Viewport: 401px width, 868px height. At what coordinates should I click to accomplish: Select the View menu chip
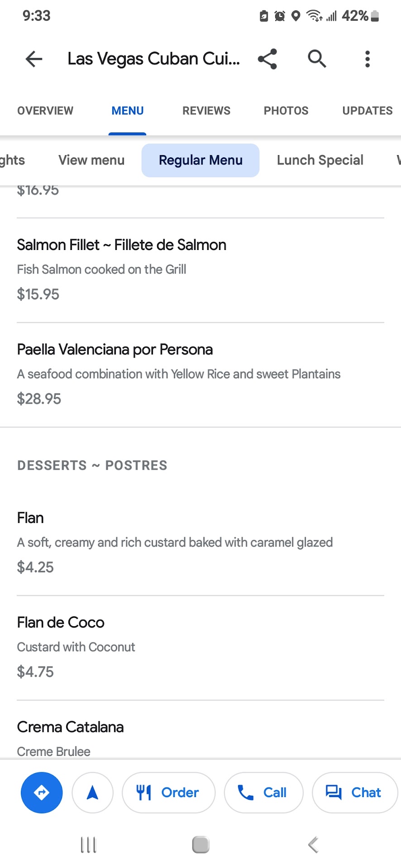[x=91, y=160]
